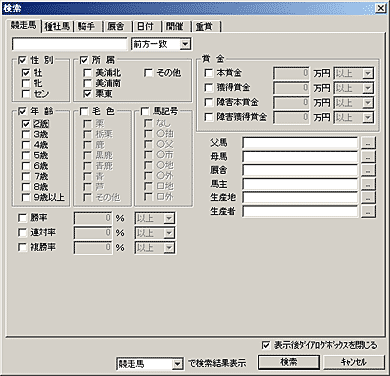Click the browse button for 厩舎
The width and height of the screenshot is (390, 376).
pyautogui.click(x=368, y=170)
